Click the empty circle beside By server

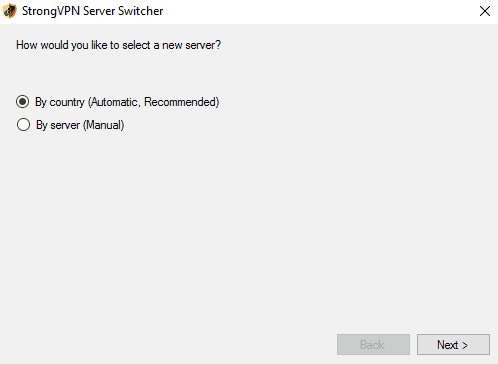coord(23,125)
